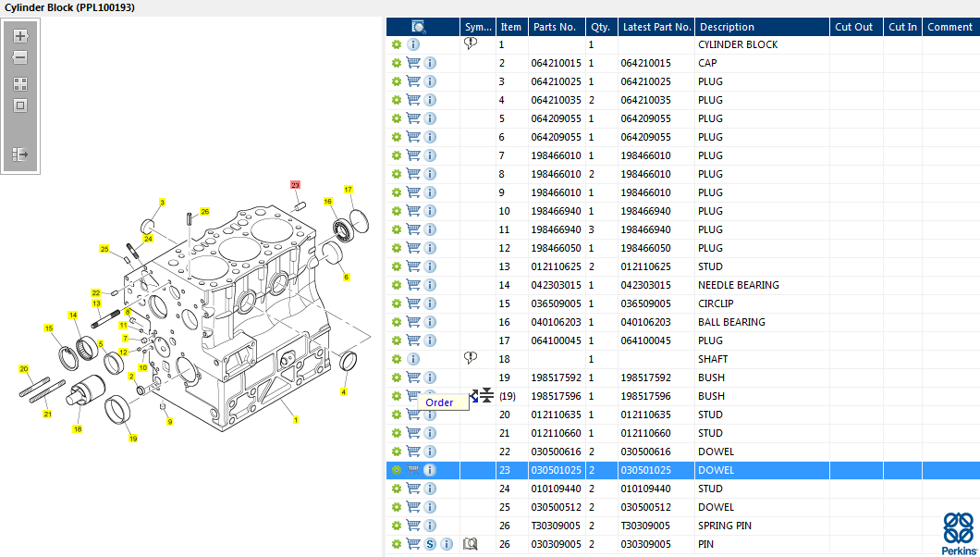The image size is (980, 557).
Task: Add item 22 DOWEL to cart
Action: pos(413,452)
